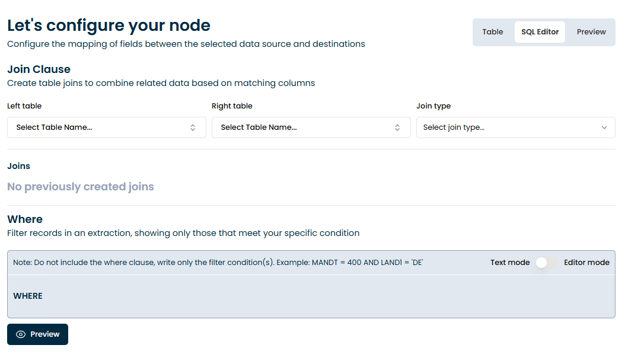
Task: Click the Note text about filter conditions
Action: click(x=218, y=263)
